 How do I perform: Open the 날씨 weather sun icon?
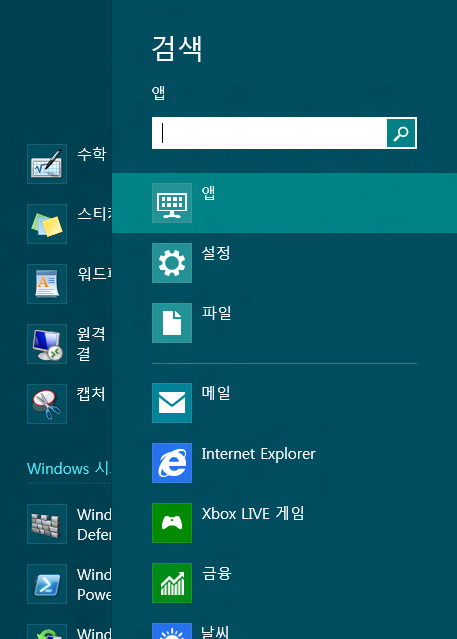point(172,631)
